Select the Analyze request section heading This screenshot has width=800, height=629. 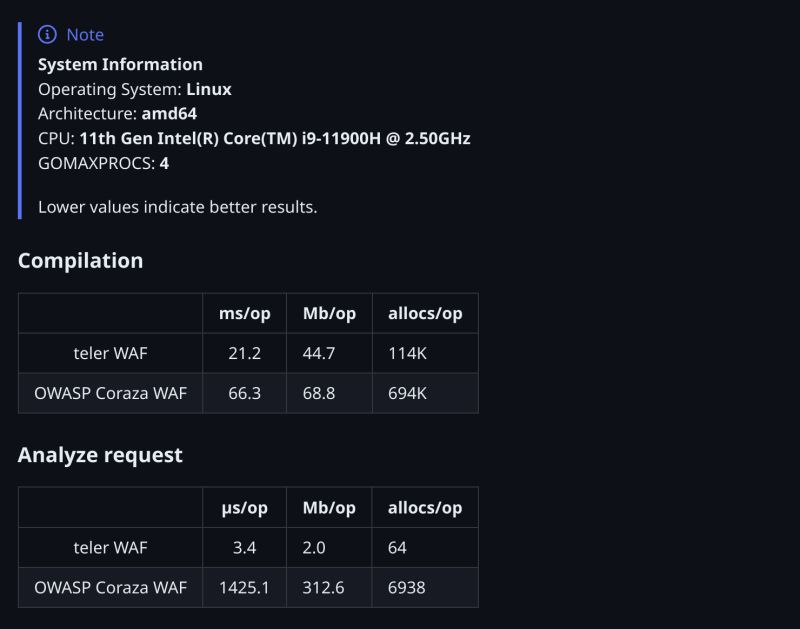(x=100, y=455)
